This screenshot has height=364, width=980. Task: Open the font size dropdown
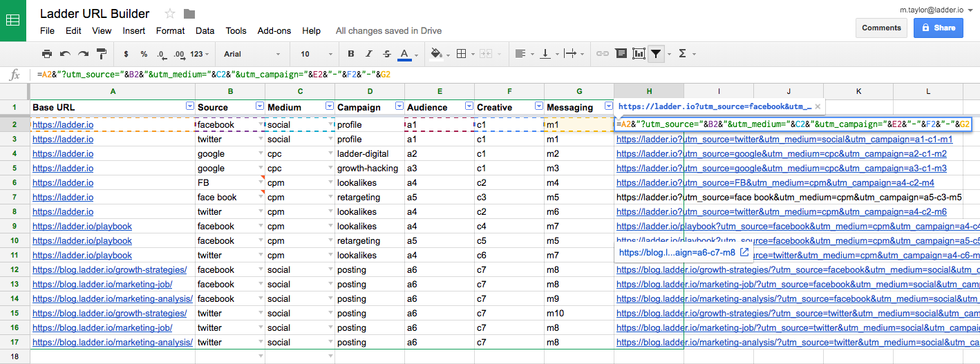[314, 54]
